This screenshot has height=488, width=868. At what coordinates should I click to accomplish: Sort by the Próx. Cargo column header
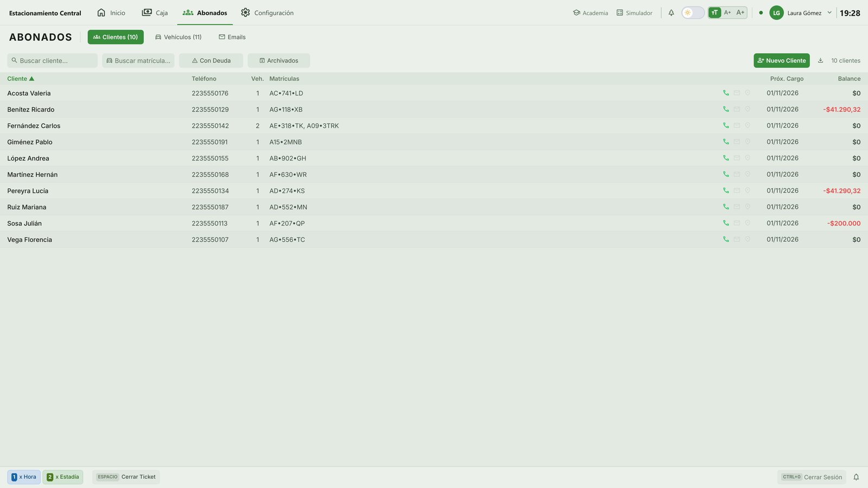787,79
